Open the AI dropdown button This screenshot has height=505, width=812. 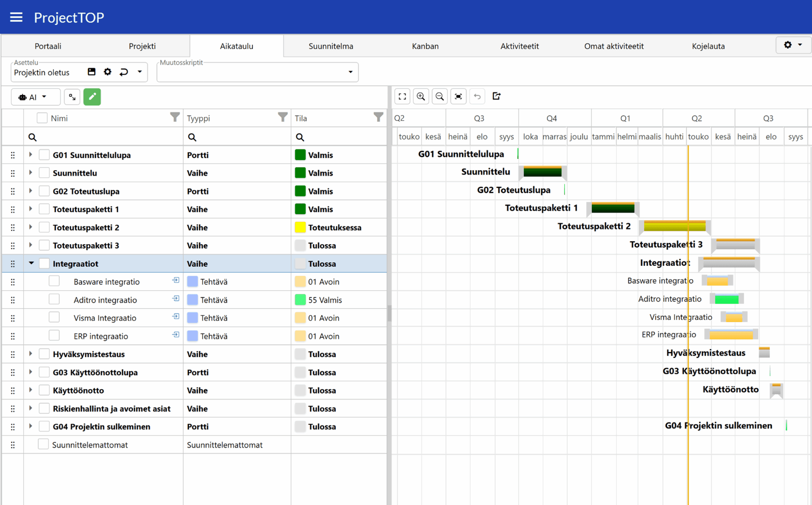[36, 97]
